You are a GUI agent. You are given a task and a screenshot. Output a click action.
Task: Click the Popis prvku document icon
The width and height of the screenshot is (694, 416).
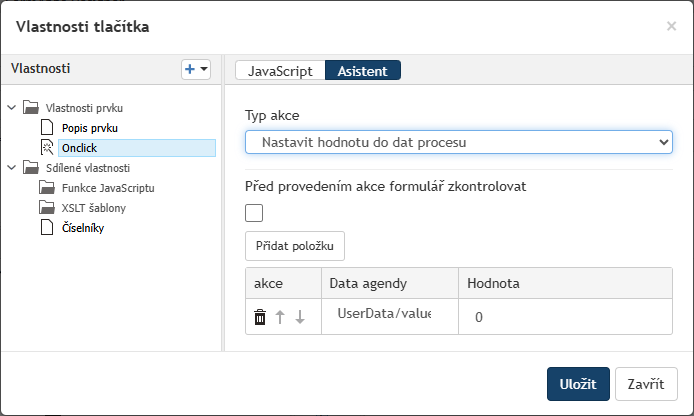47,127
